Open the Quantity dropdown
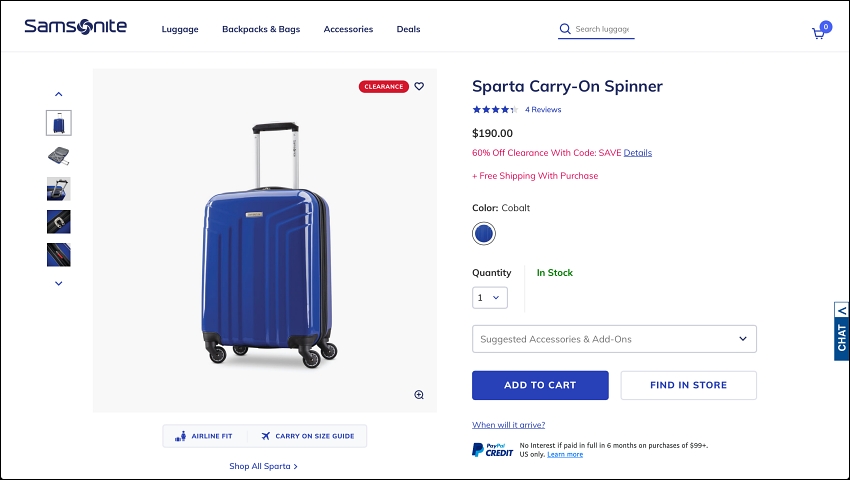 tap(490, 298)
